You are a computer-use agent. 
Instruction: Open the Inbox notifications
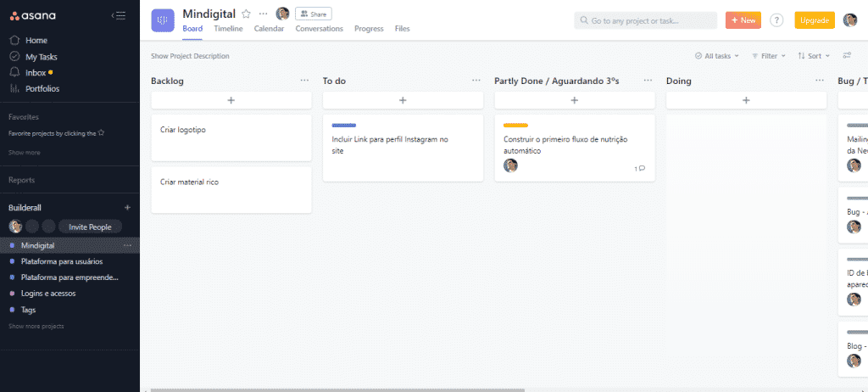tap(36, 73)
